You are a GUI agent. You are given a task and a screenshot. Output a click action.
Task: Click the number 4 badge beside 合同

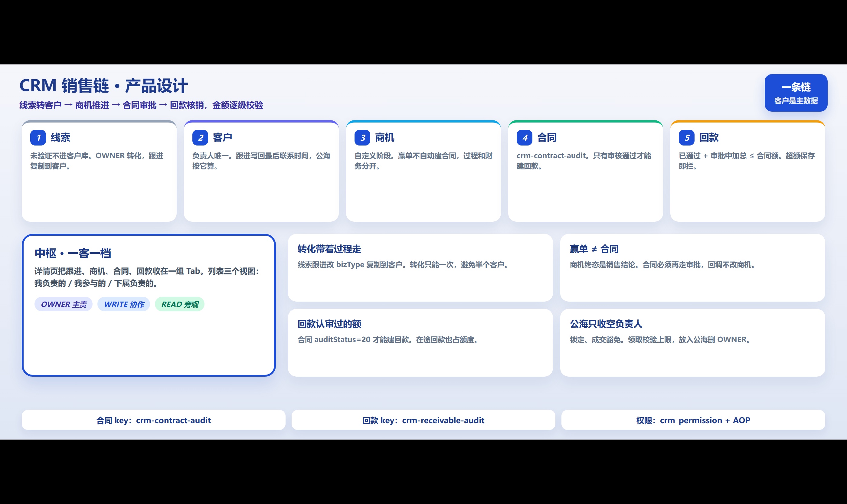pos(524,138)
